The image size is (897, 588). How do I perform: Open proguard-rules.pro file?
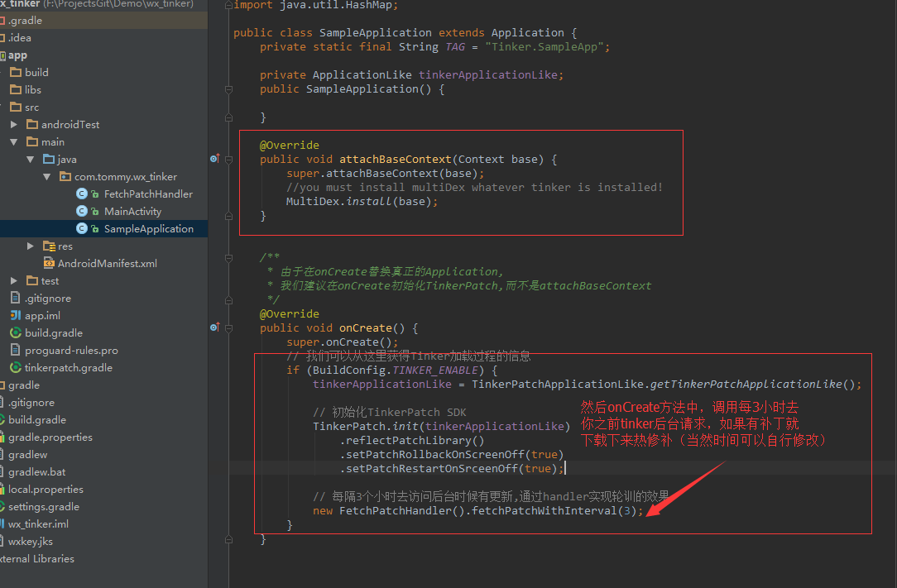point(71,350)
